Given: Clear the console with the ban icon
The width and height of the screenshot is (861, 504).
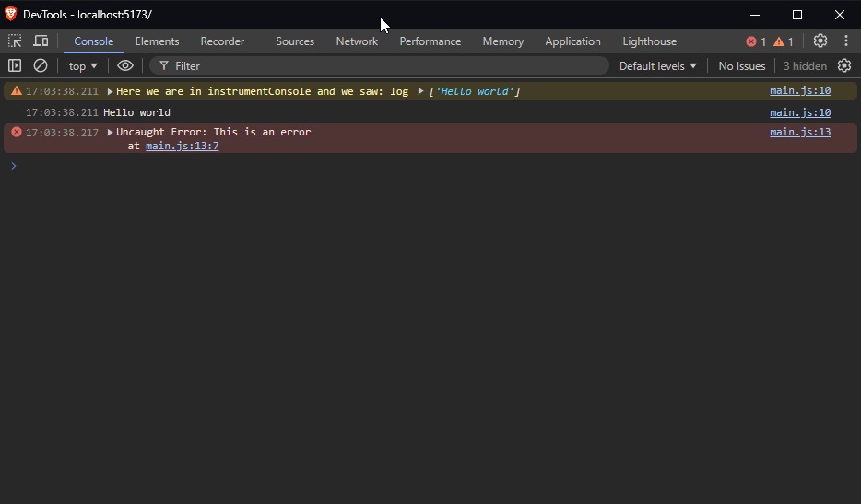Looking at the screenshot, I should pos(41,66).
